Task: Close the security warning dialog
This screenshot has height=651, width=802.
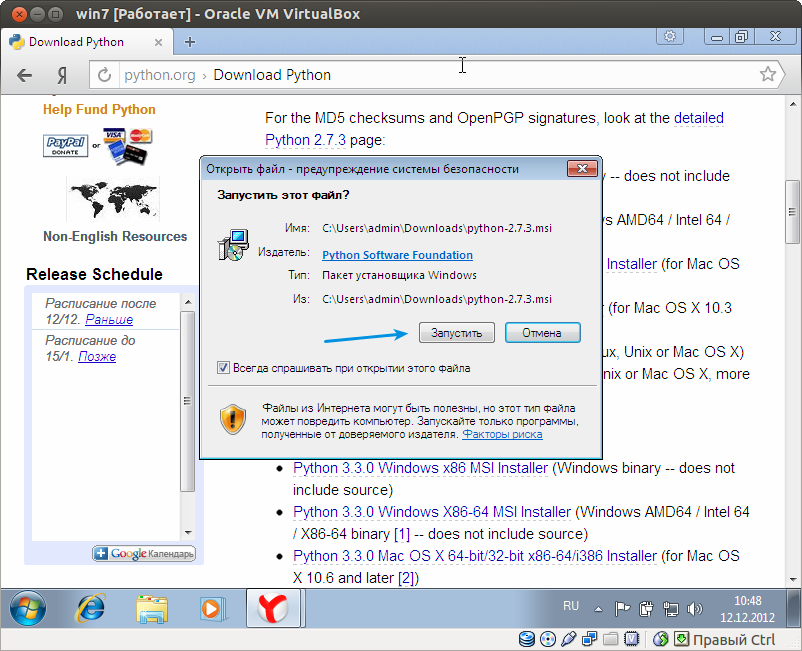Action: click(x=582, y=169)
